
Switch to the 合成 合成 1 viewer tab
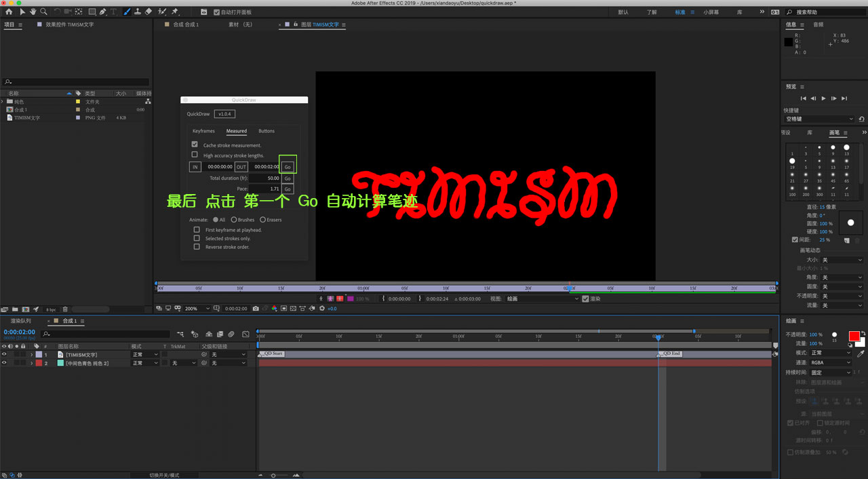pyautogui.click(x=186, y=24)
